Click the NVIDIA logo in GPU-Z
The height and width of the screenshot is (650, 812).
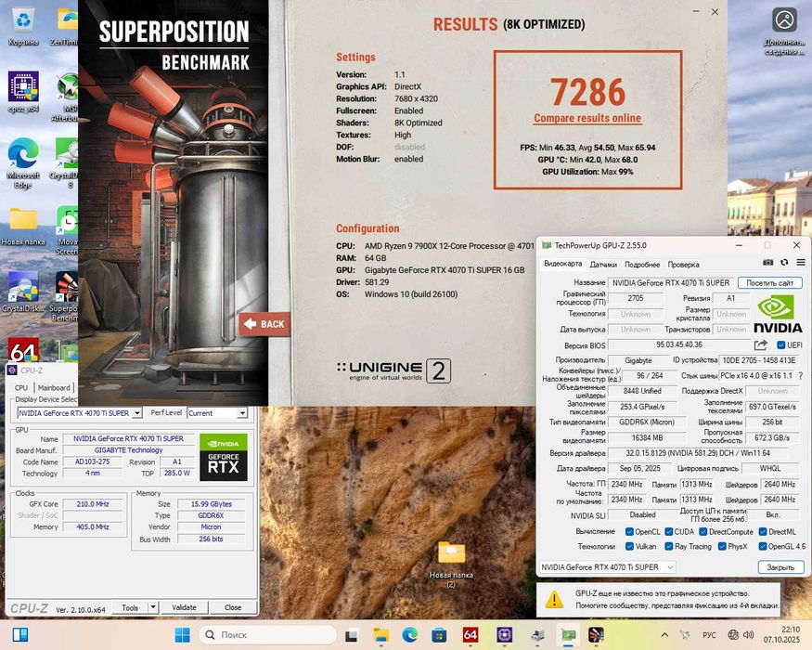(778, 314)
